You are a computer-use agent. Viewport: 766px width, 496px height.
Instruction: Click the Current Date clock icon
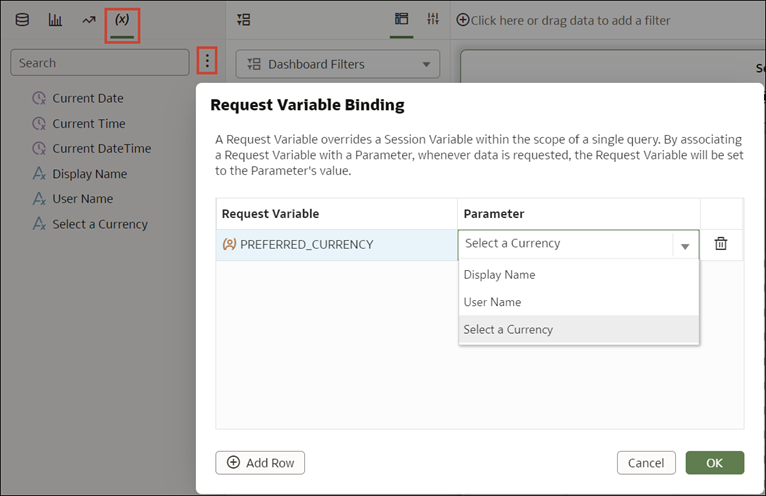tap(39, 98)
